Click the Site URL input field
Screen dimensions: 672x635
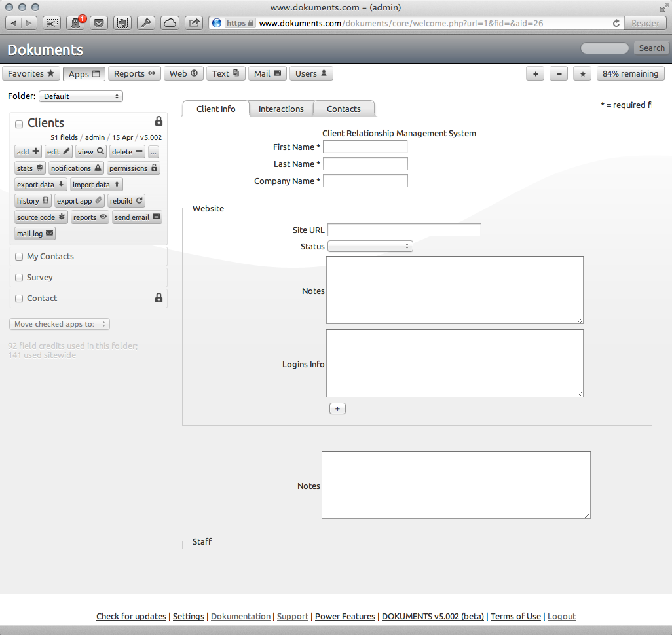point(405,230)
